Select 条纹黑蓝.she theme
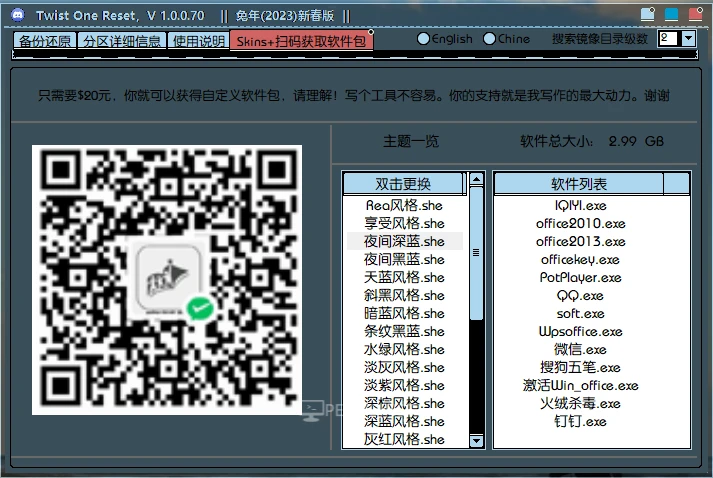 tap(404, 331)
